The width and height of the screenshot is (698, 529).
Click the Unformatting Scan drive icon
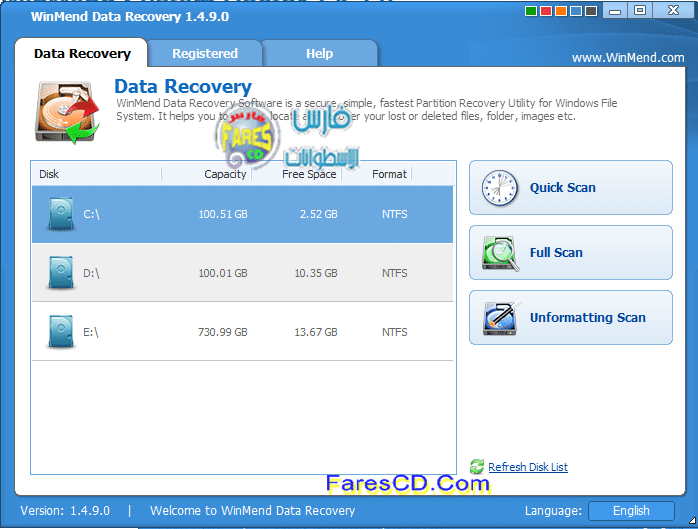[501, 318]
